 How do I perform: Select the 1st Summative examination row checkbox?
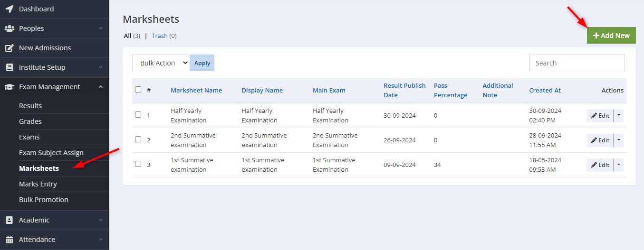click(138, 164)
